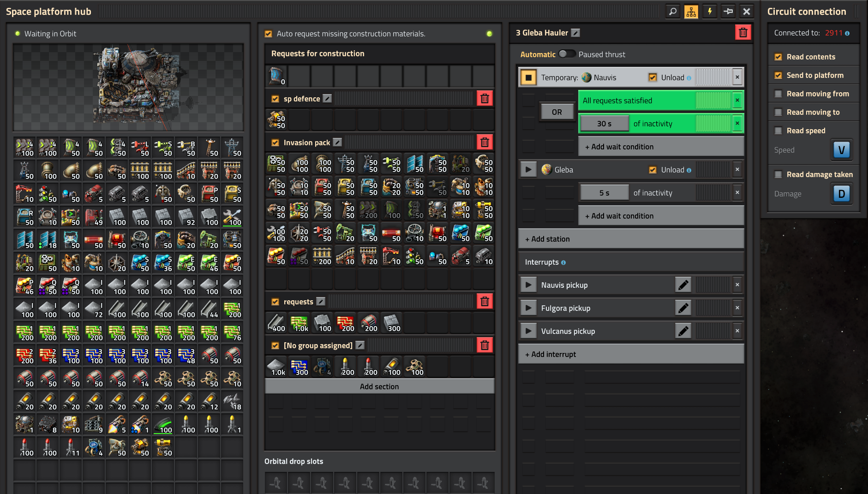Delete the No group assigned section
Screen dimensions: 868x494
(x=485, y=345)
